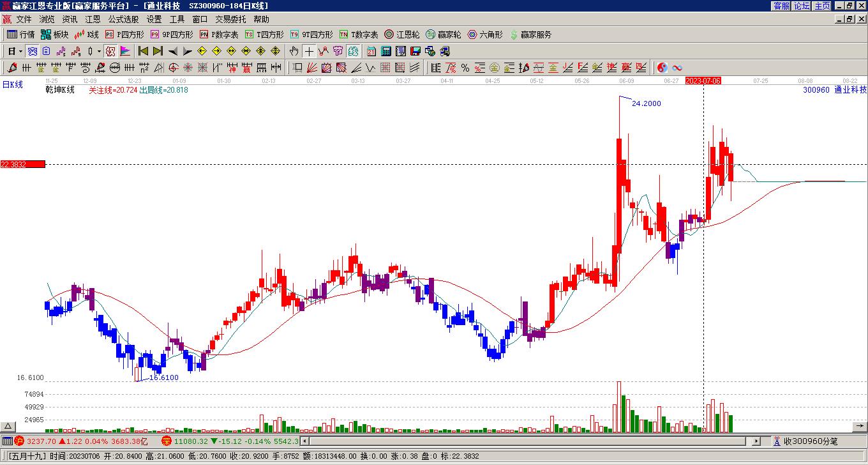Jump to first bar with skip-left icon
The width and height of the screenshot is (868, 465).
[x=143, y=51]
